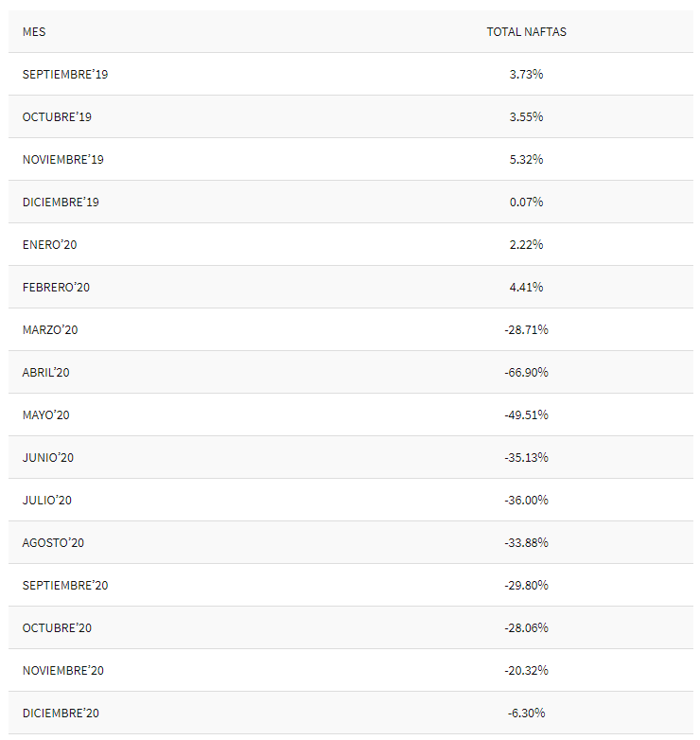Select the DICIEMBRE'19 row label

[x=61, y=203]
